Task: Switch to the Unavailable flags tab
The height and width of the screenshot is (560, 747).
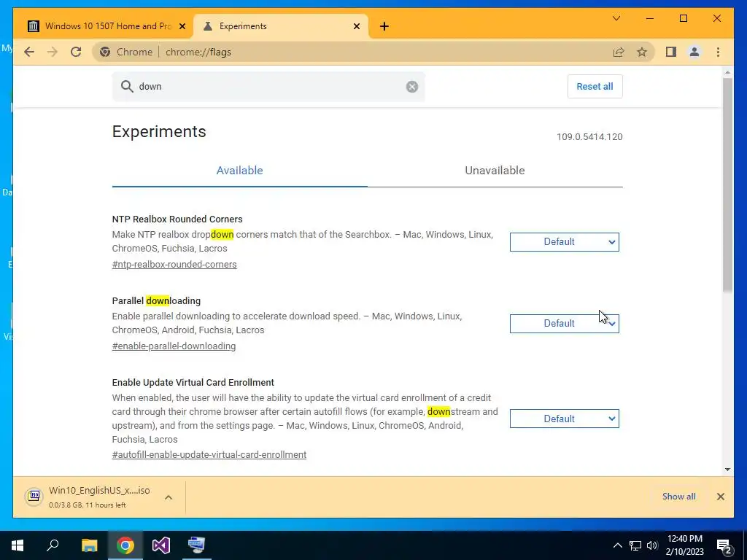Action: click(x=495, y=171)
